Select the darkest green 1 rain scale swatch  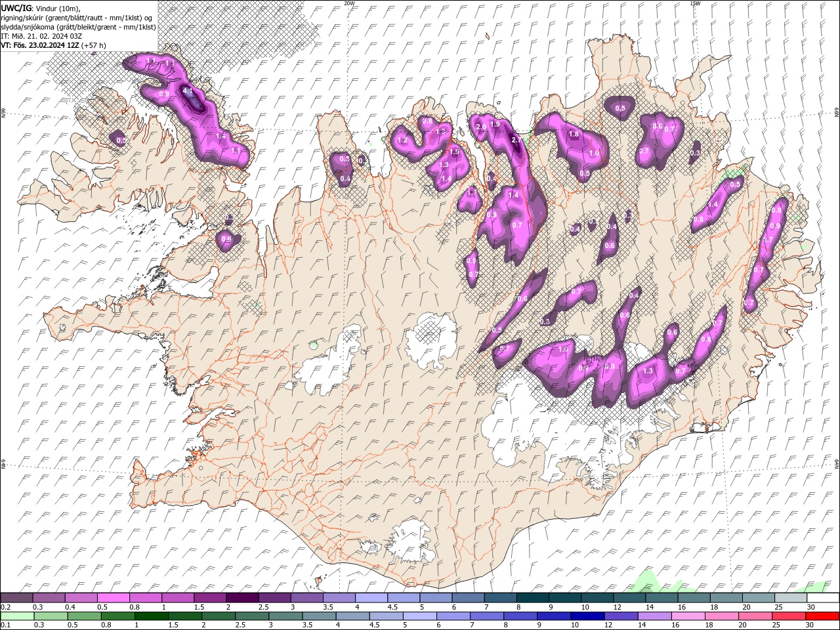tap(152, 616)
